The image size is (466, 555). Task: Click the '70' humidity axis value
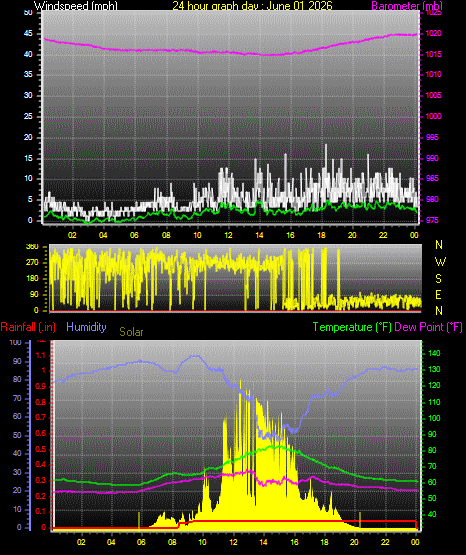[x=17, y=398]
